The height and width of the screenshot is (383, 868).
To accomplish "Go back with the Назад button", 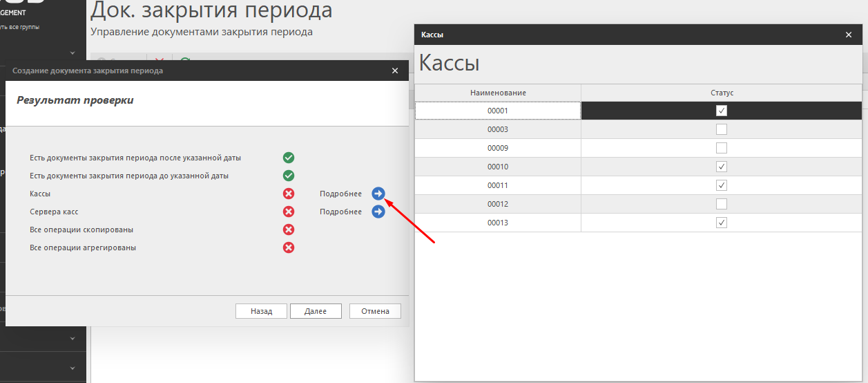I will (x=261, y=311).
